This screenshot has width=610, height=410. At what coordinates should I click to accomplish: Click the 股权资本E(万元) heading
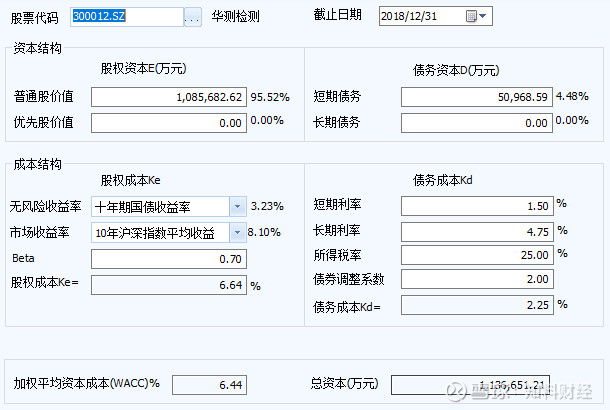click(x=144, y=68)
